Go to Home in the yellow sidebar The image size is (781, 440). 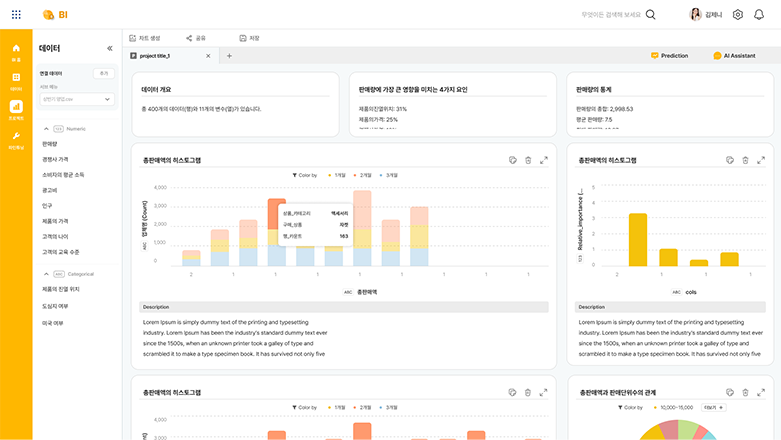tap(16, 52)
